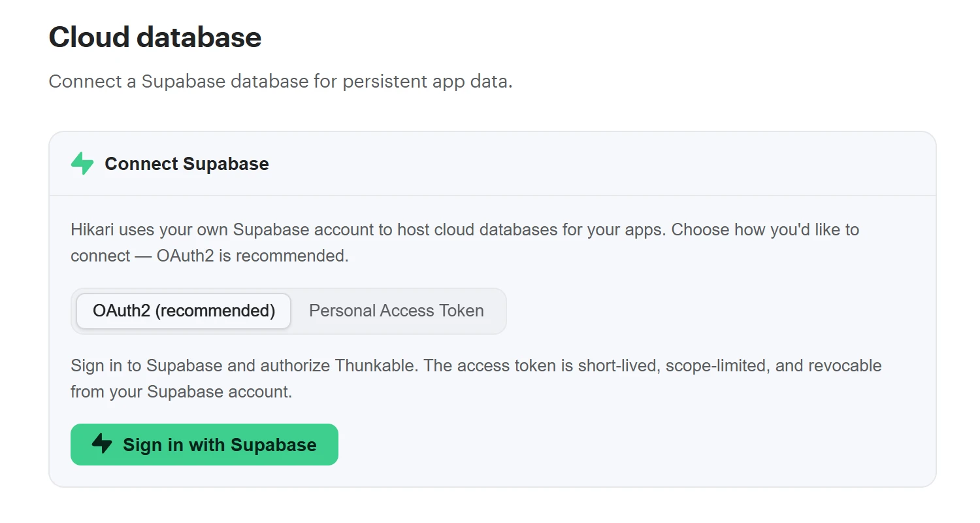Click the Sign in with Supabase button

tap(204, 445)
